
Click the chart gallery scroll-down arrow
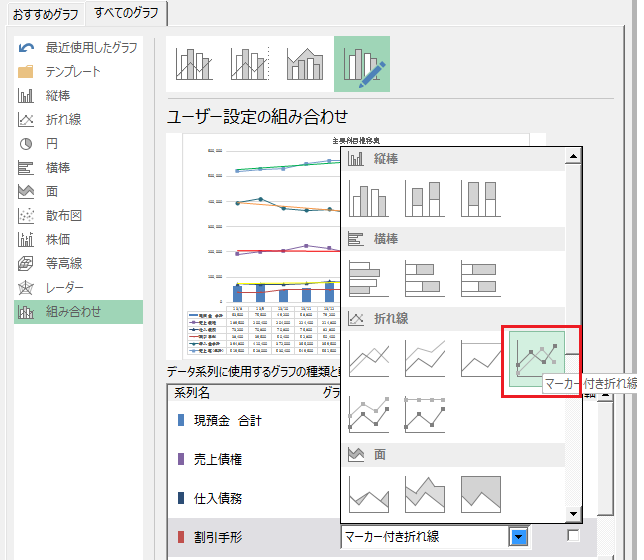(x=573, y=515)
